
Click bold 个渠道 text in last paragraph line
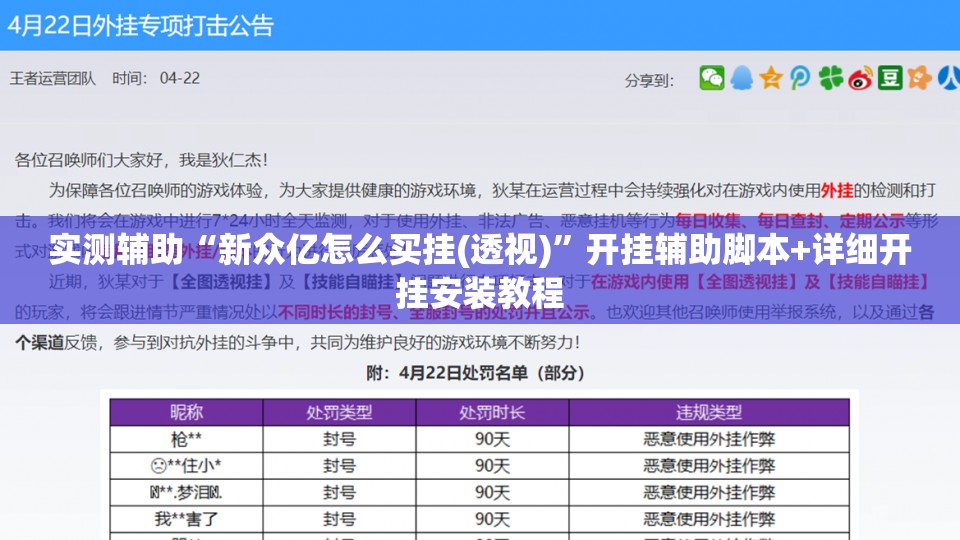tap(39, 342)
